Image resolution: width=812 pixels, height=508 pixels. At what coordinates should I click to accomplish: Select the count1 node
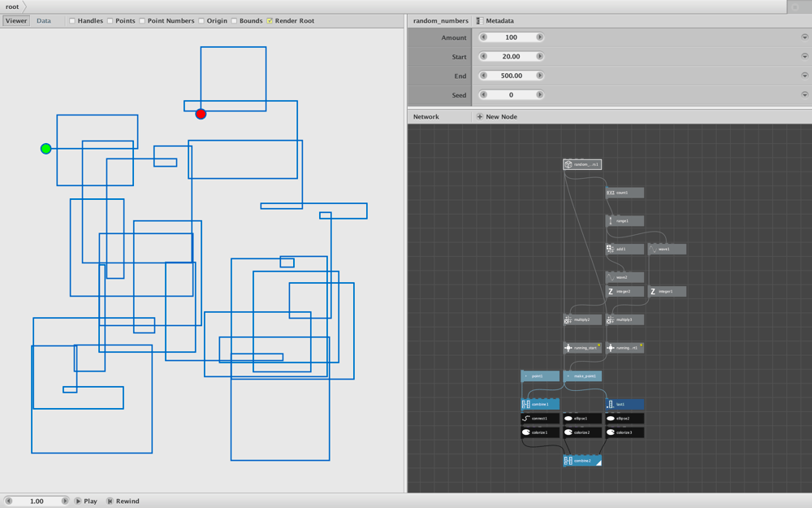(x=624, y=193)
